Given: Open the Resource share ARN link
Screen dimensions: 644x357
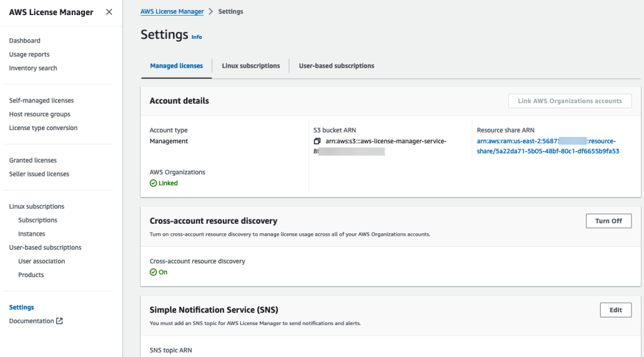Looking at the screenshot, I should 548,146.
